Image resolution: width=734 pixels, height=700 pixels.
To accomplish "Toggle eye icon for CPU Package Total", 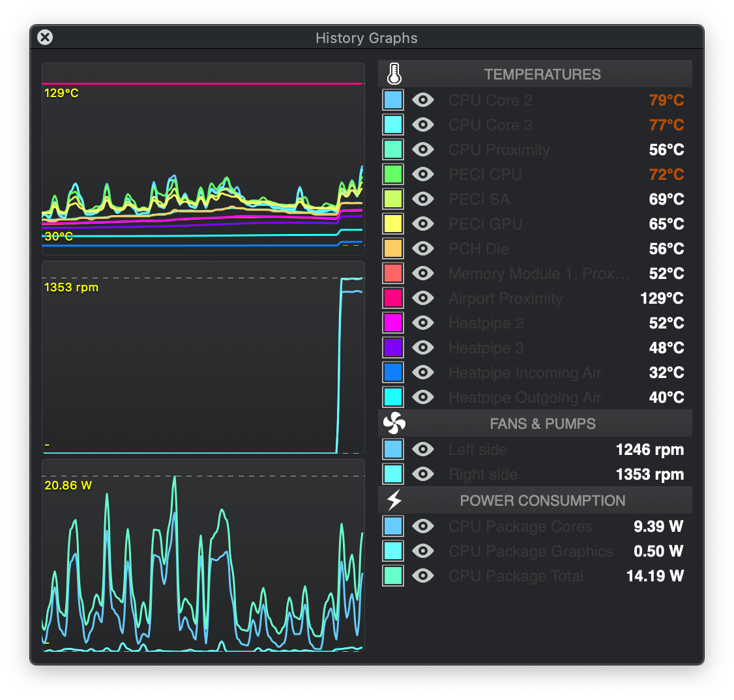I will click(423, 576).
